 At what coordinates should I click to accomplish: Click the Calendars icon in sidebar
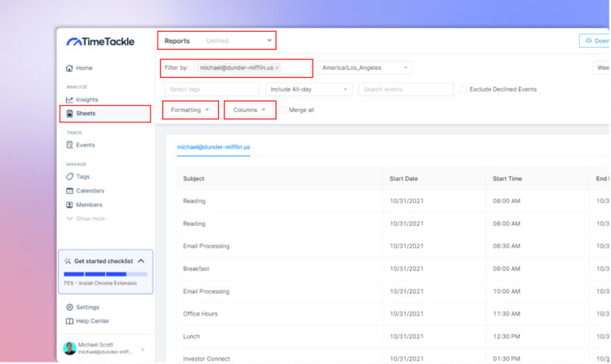pyautogui.click(x=69, y=191)
